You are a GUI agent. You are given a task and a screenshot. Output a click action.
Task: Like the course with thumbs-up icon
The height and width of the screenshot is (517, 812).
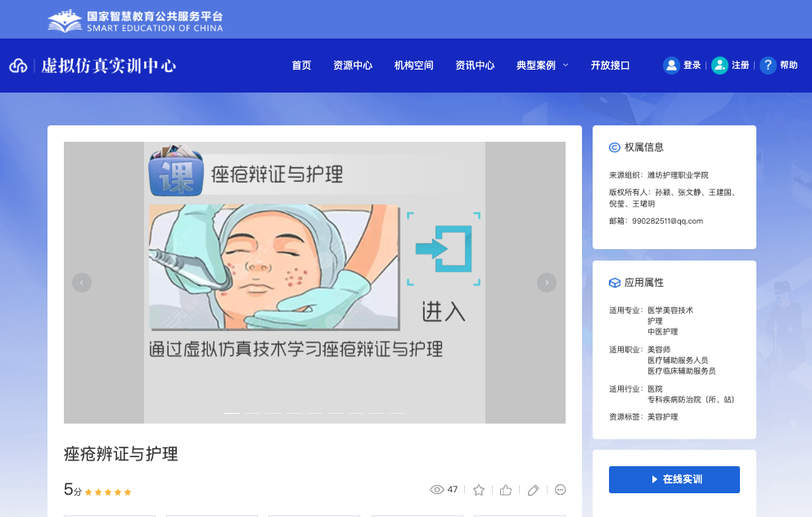pyautogui.click(x=506, y=490)
